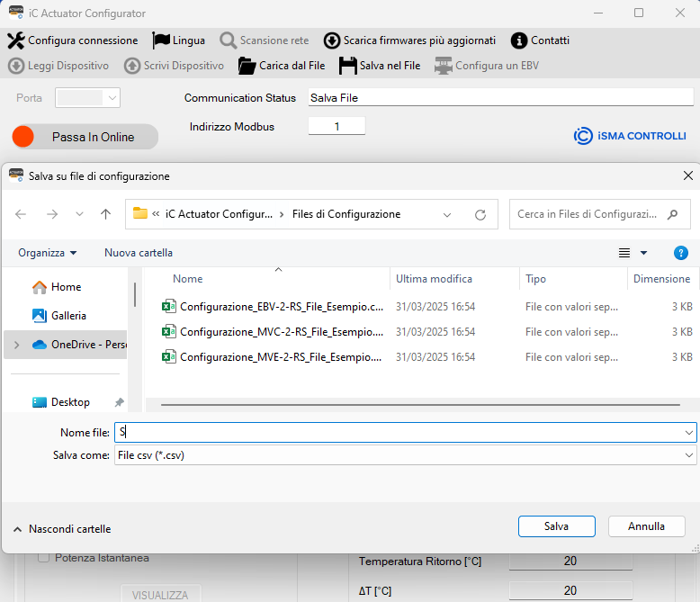The width and height of the screenshot is (700, 602).
Task: Click the Configura connessione wrench icon
Action: [16, 40]
